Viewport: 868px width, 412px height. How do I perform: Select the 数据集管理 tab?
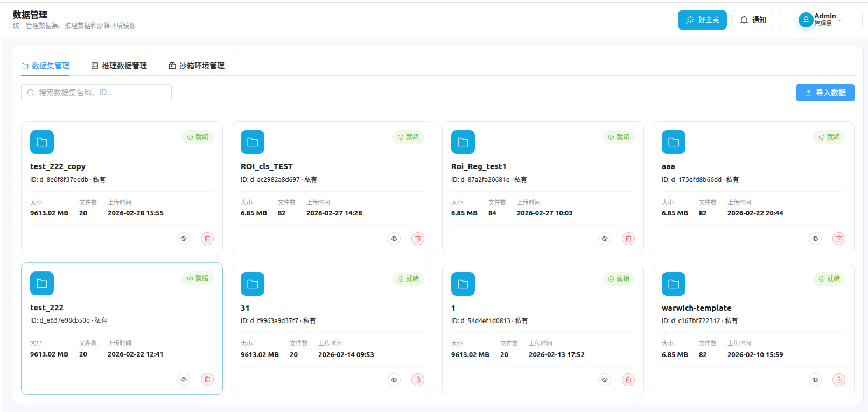click(45, 66)
